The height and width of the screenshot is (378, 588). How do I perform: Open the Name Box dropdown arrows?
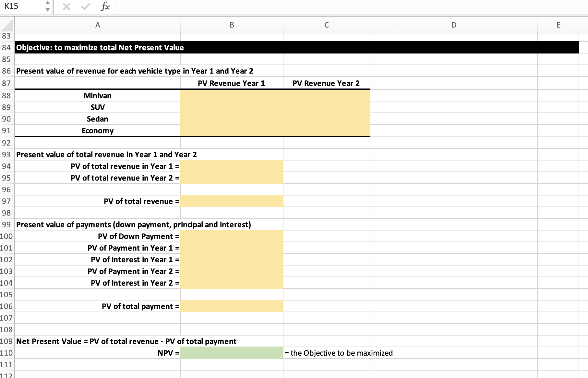tap(48, 6)
